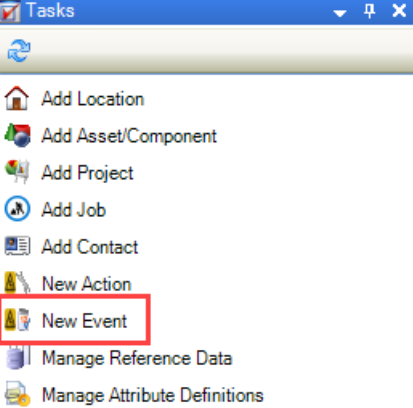Click the shapes icon for Add Asset/Component

point(18,135)
